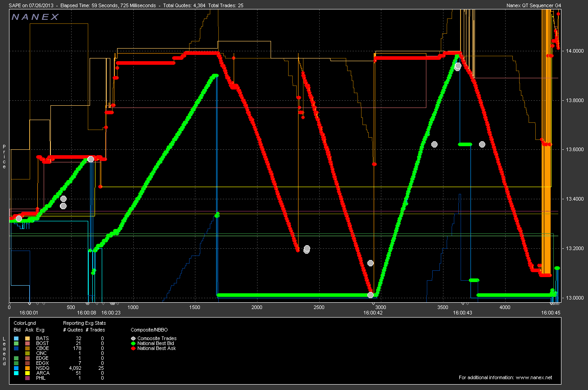Select the ARCA bid cyan swatch

tap(16, 373)
